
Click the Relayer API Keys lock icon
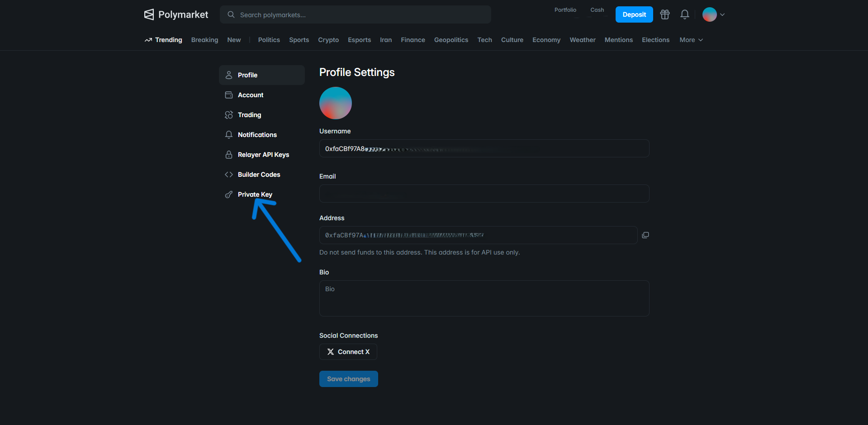[x=229, y=155]
